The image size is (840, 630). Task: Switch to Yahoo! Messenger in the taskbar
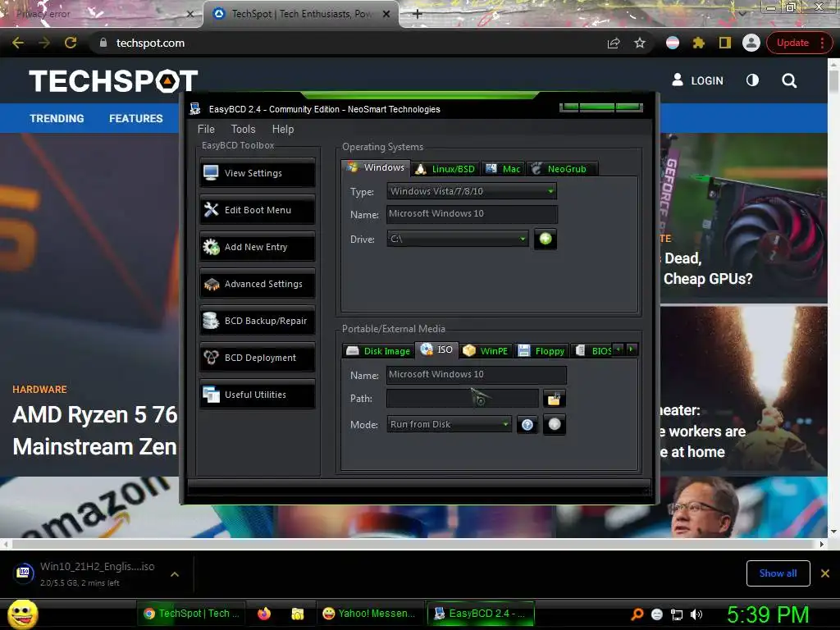(x=370, y=614)
